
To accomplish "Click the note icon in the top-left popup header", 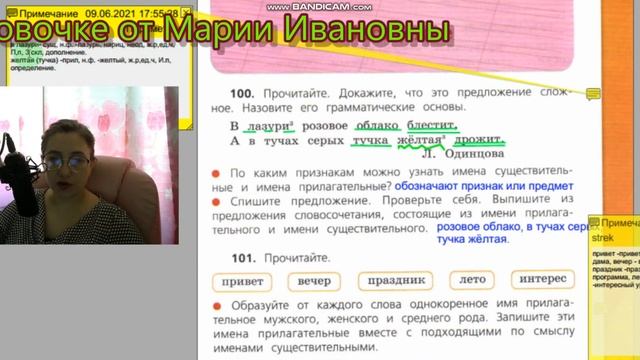I will [12, 13].
